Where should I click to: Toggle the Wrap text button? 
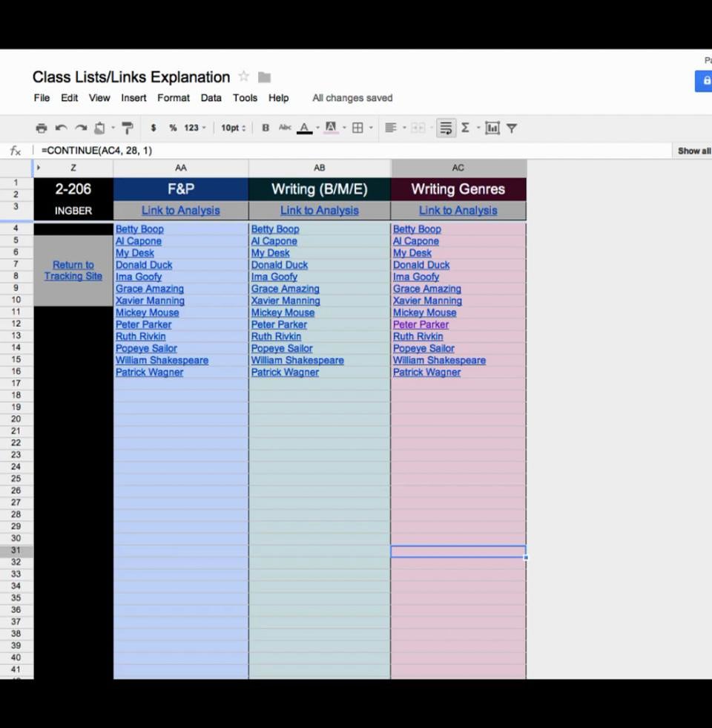pyautogui.click(x=446, y=128)
